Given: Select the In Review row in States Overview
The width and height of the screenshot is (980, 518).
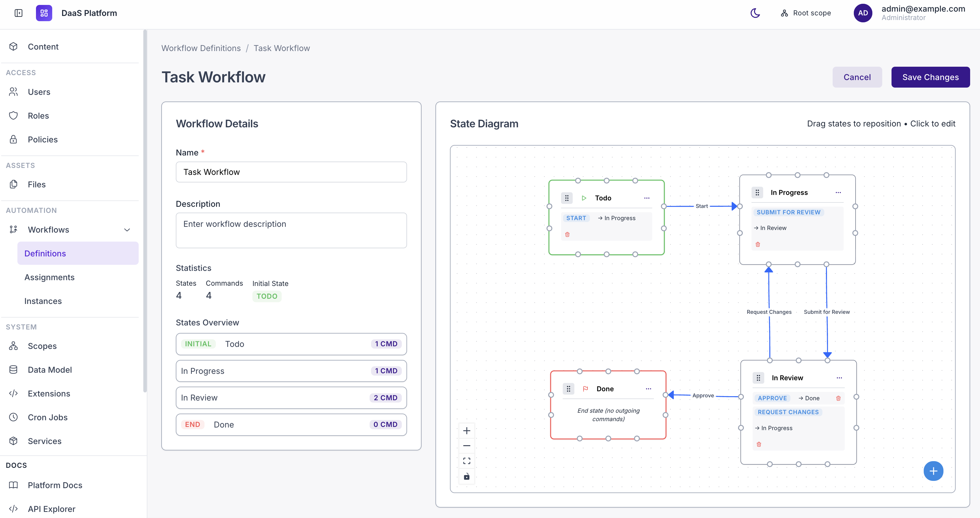Looking at the screenshot, I should [291, 397].
